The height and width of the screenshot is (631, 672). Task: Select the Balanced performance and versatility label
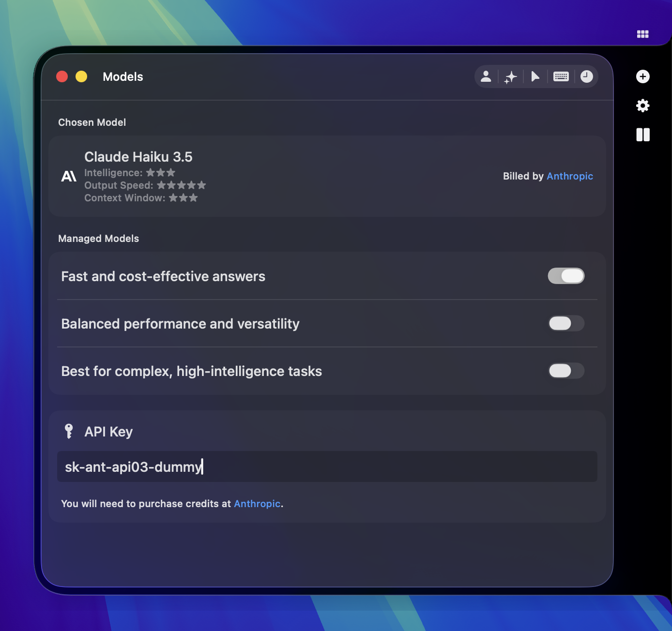tap(180, 324)
